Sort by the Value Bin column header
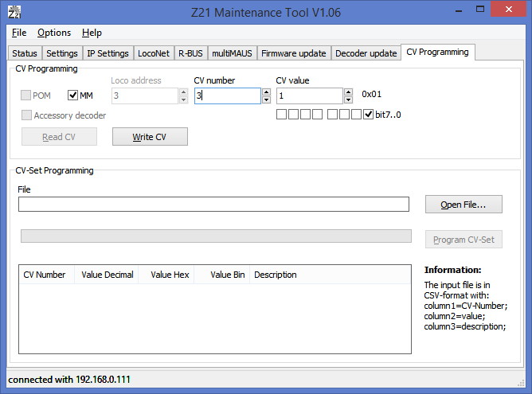The height and width of the screenshot is (394, 532). pos(222,275)
